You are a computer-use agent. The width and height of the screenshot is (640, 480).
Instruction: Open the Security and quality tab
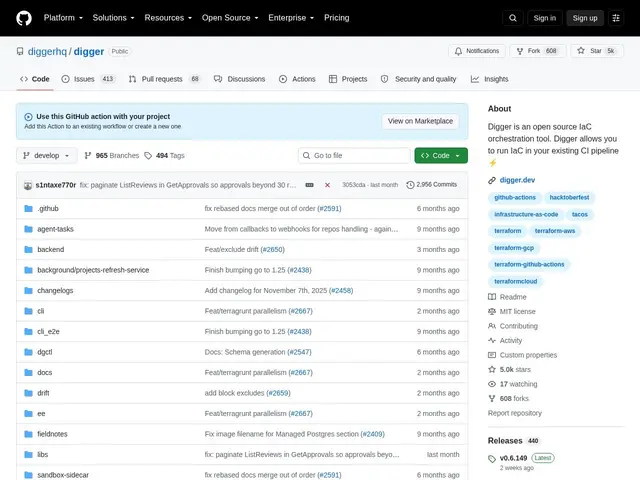point(418,79)
